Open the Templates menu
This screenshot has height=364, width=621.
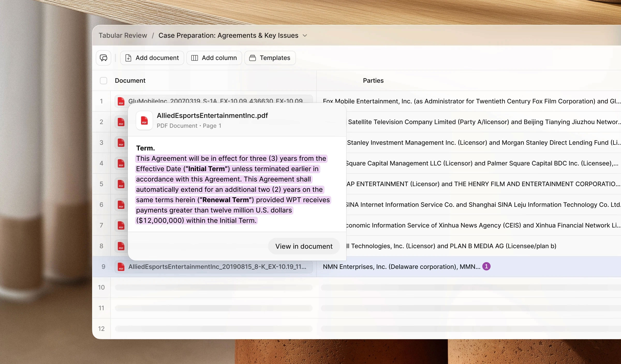point(270,58)
